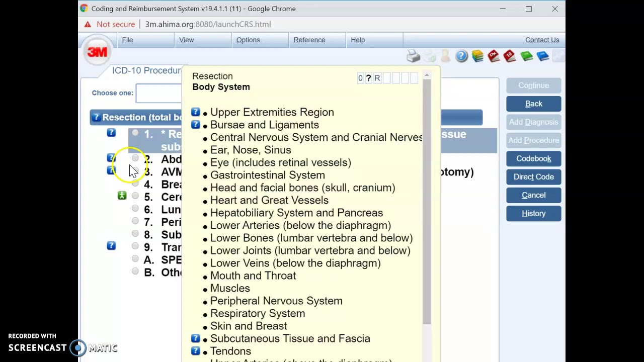
Task: Open help icon for Upper Extremities Region
Action: [x=196, y=112]
